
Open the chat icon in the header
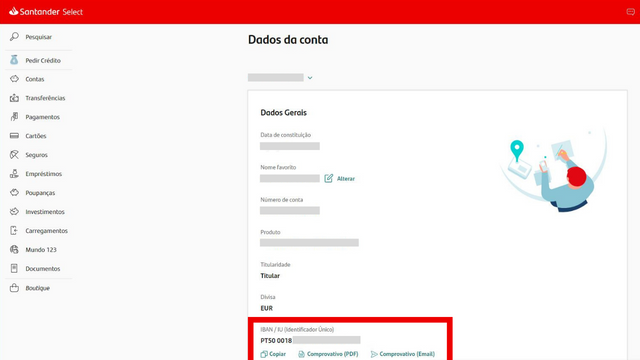[x=630, y=12]
